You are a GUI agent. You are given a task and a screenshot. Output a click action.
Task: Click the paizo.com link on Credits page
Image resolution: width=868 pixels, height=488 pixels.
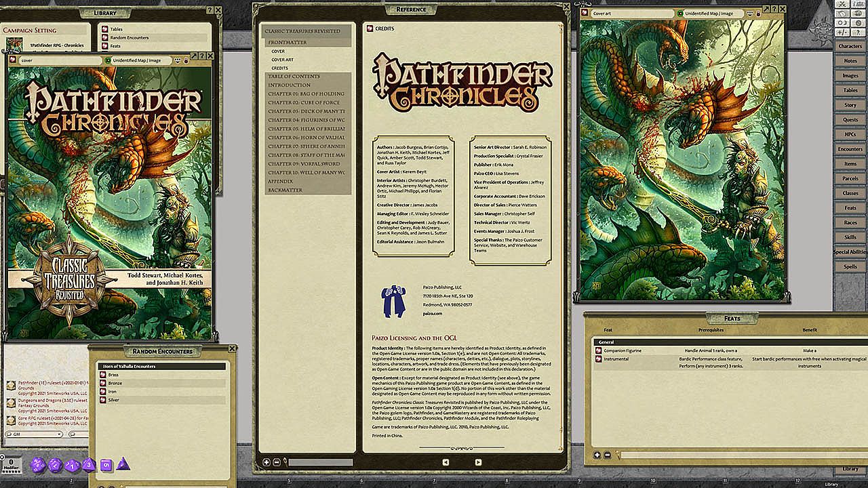click(x=432, y=313)
